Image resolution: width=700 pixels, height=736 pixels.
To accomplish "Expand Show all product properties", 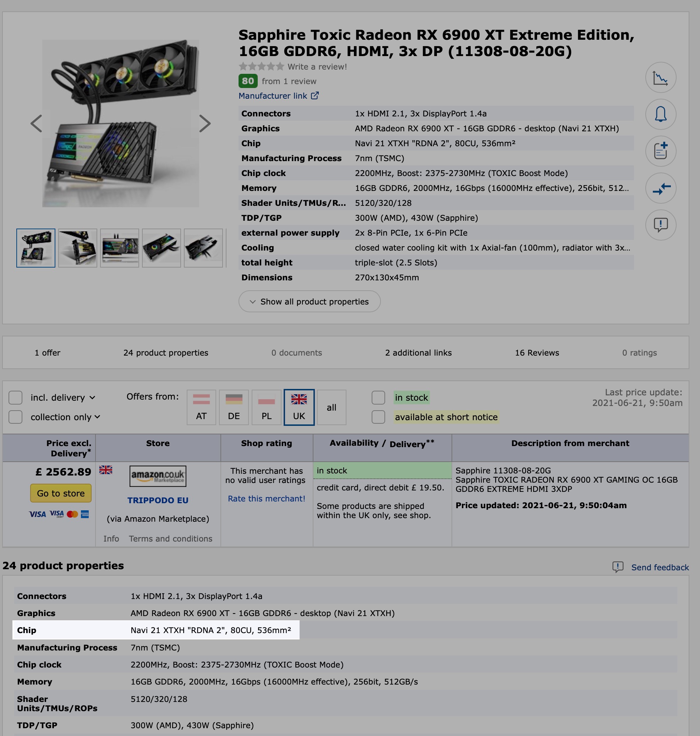I will pos(309,301).
